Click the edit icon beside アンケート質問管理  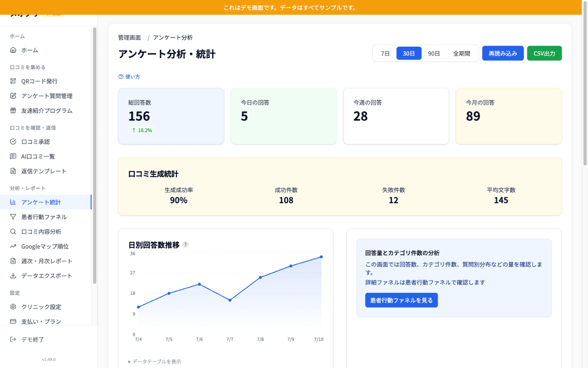13,96
